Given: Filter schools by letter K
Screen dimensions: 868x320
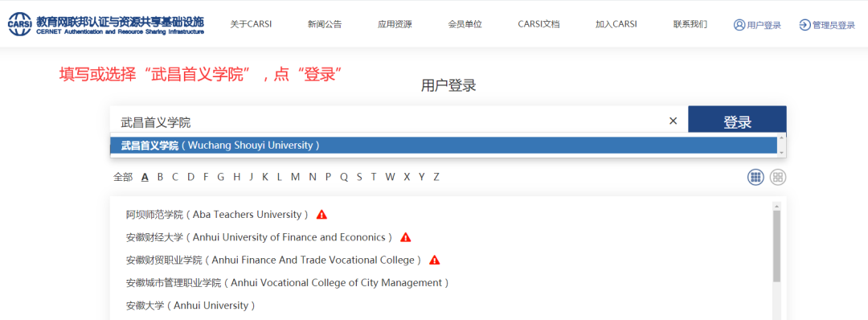Looking at the screenshot, I should (x=265, y=177).
